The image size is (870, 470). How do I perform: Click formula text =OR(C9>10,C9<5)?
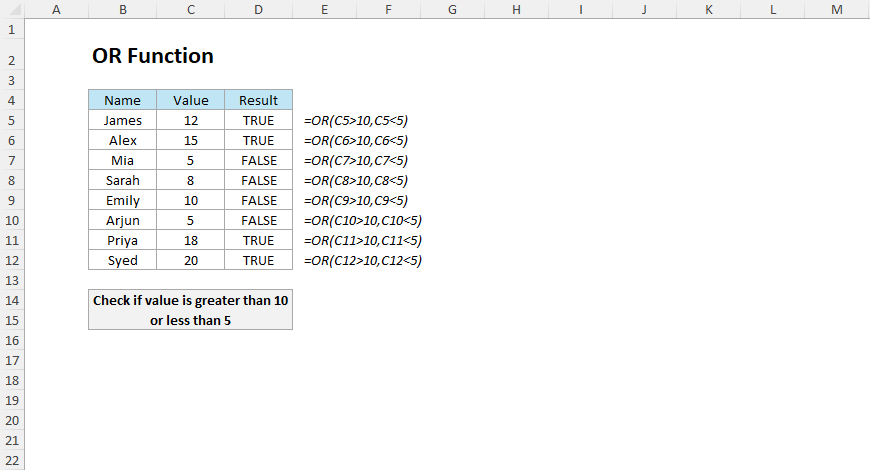click(x=356, y=200)
